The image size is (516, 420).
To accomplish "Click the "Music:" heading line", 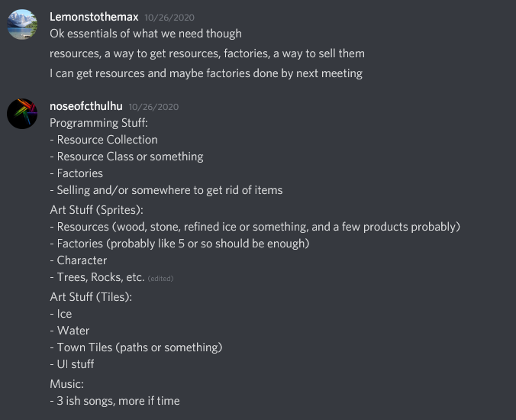I will [x=68, y=383].
